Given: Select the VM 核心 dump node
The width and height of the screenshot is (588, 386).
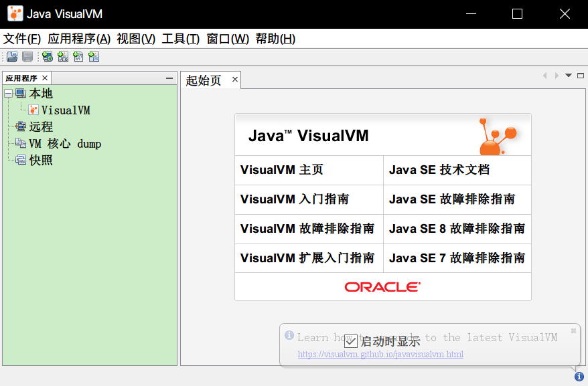Looking at the screenshot, I should point(64,143).
